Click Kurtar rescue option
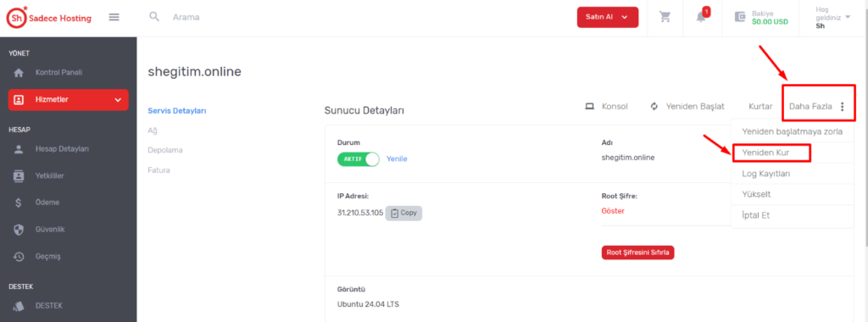 (x=760, y=107)
